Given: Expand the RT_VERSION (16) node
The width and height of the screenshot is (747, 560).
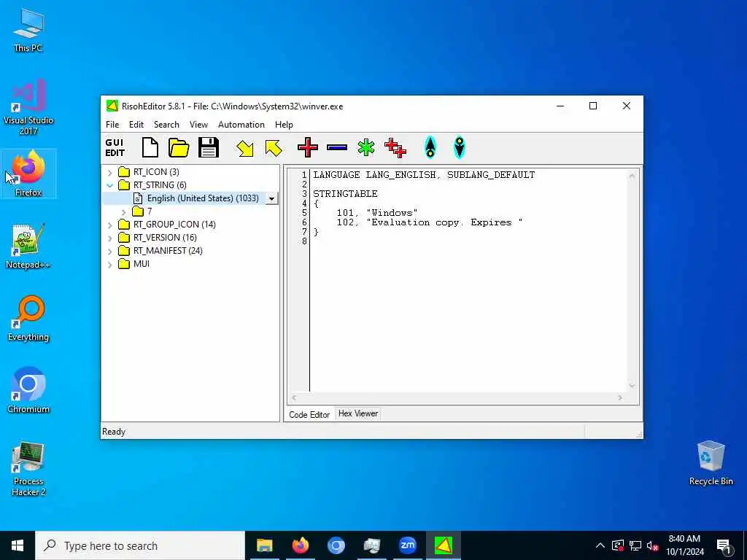Looking at the screenshot, I should pyautogui.click(x=110, y=238).
